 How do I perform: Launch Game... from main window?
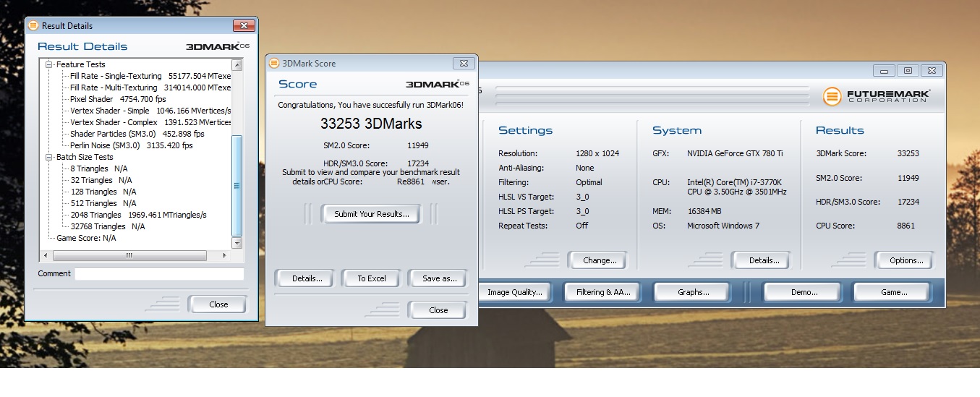click(x=893, y=292)
